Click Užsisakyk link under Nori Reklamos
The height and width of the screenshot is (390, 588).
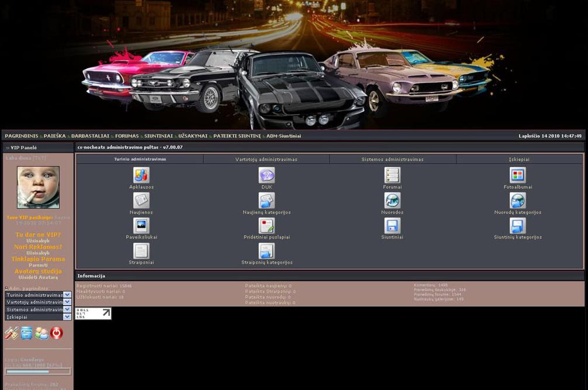coord(38,253)
